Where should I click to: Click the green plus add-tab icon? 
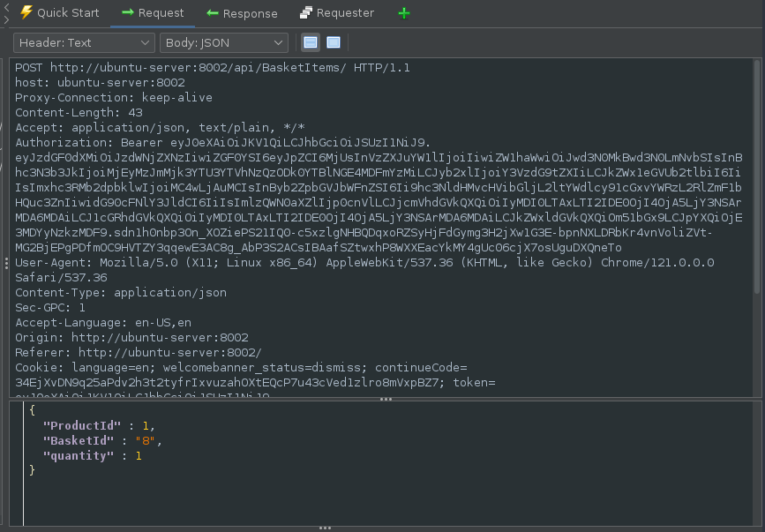point(404,13)
